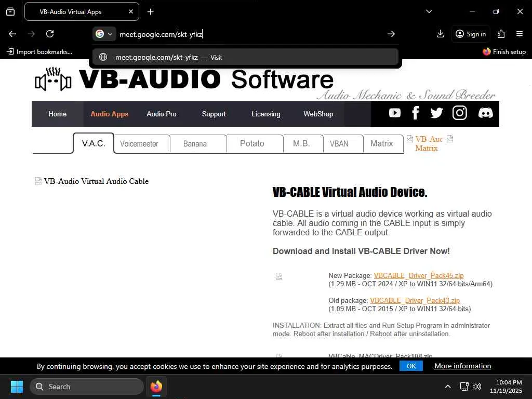Click the VB-Audio speaker logo
The width and height of the screenshot is (532, 399).
tap(54, 79)
